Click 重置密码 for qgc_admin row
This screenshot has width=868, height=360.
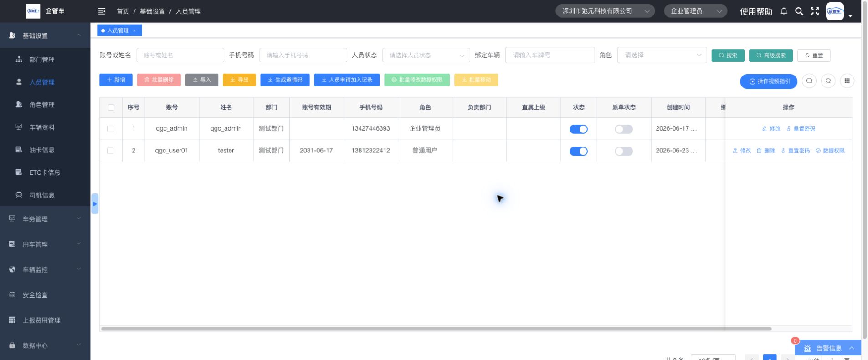pos(801,129)
